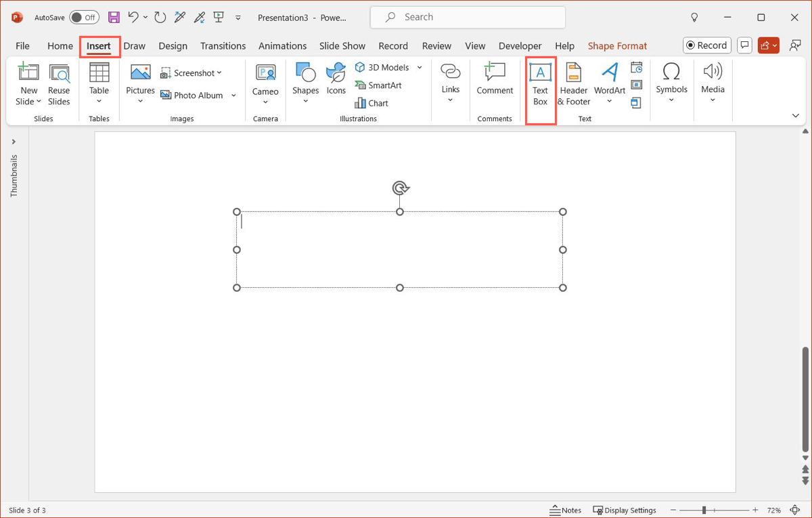Open the Shape Format tab
The image size is (812, 518).
(617, 46)
